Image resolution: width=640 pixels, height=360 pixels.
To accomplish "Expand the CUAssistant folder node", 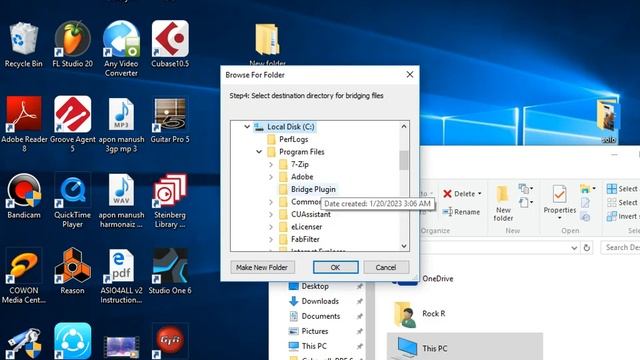I will [271, 215].
